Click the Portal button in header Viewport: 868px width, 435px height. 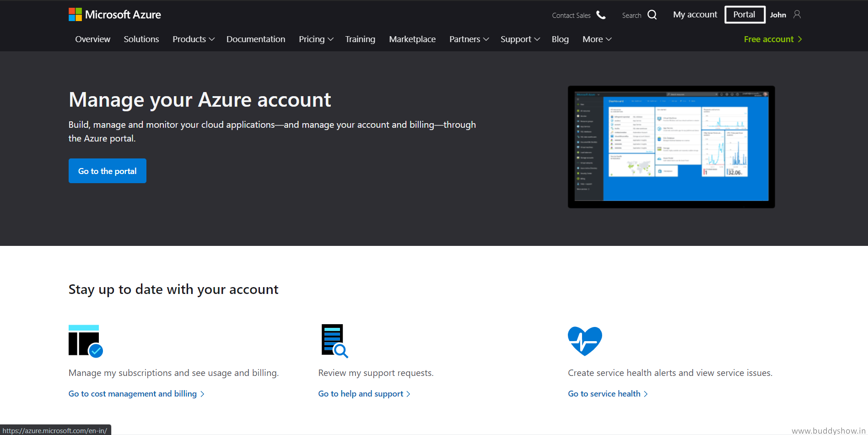pyautogui.click(x=745, y=15)
